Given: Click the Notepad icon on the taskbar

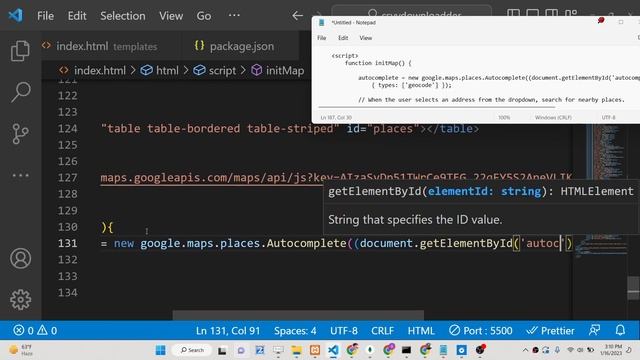Looking at the screenshot, I should [x=443, y=350].
